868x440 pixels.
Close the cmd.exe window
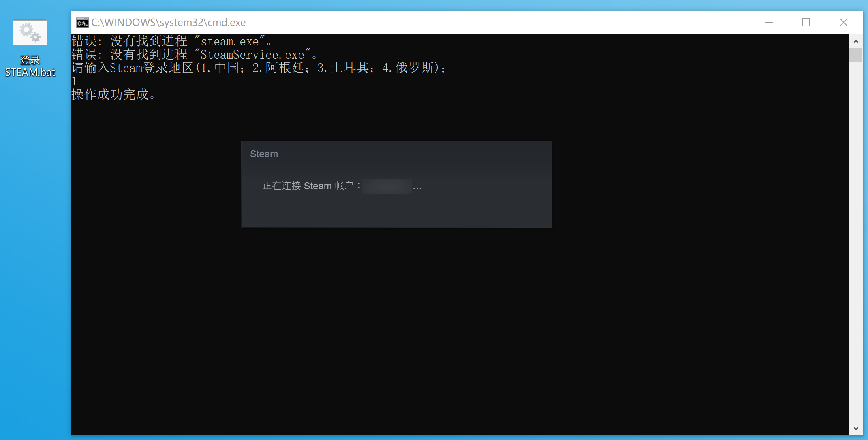click(843, 23)
